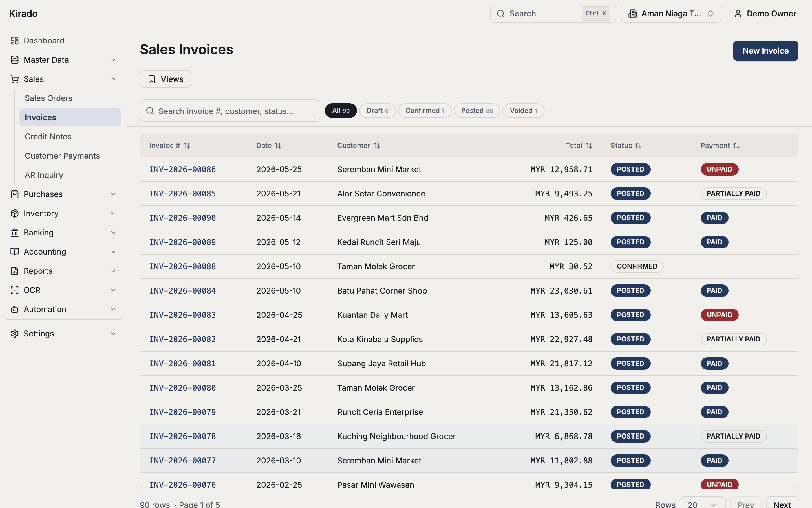
Task: Open invoice INV-2026-00082
Action: [182, 339]
